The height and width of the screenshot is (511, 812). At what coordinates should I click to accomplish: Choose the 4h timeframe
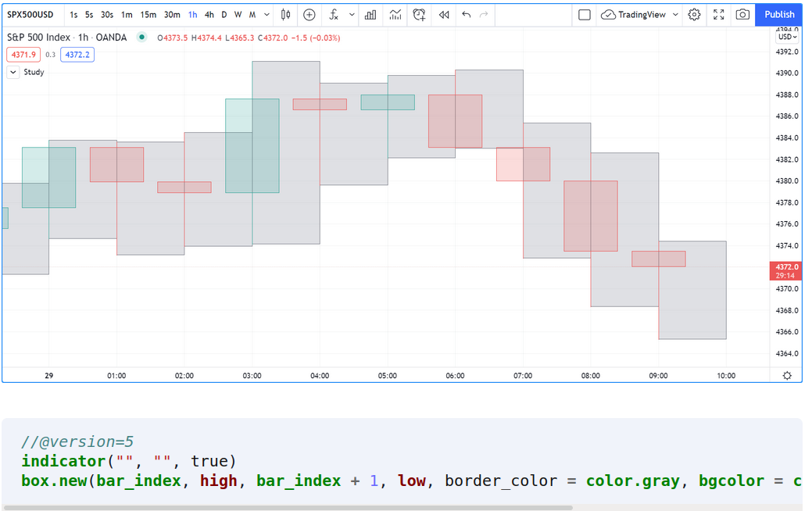(209, 15)
